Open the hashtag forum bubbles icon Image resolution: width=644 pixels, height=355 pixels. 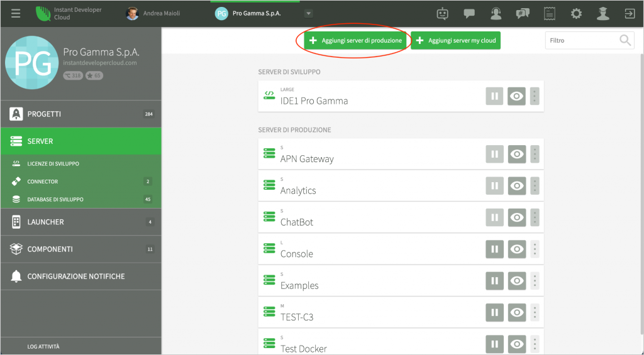pos(523,14)
